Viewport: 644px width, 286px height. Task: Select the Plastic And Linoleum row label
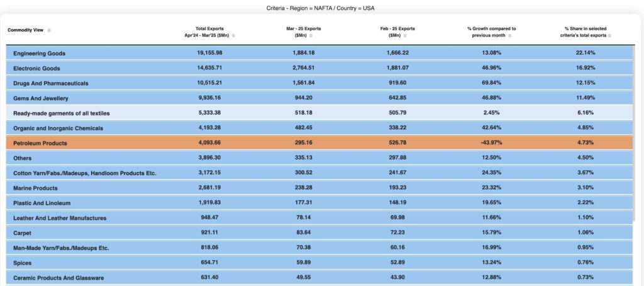click(x=42, y=203)
